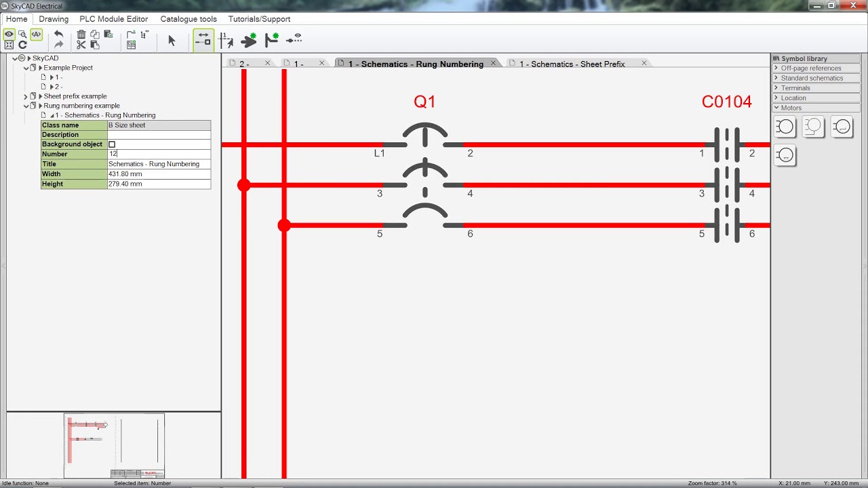Click the paste-with-checkmark icon
The height and width of the screenshot is (488, 868).
pyautogui.click(x=108, y=34)
